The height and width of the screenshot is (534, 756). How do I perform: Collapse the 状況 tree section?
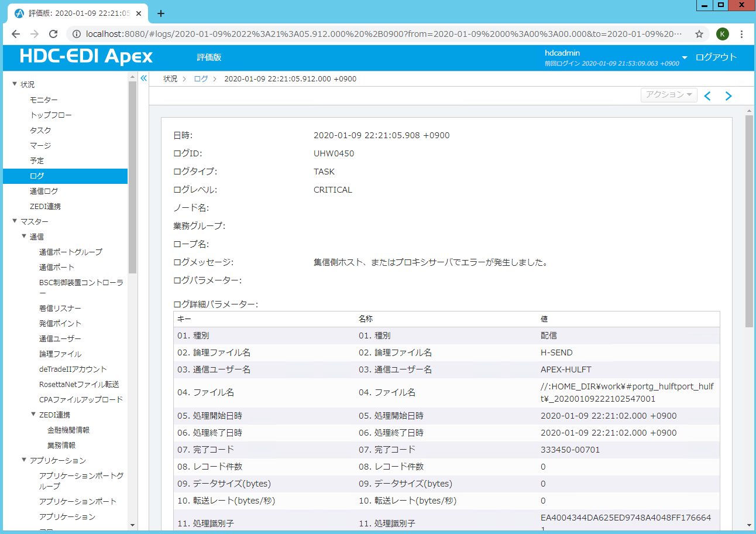click(x=15, y=84)
